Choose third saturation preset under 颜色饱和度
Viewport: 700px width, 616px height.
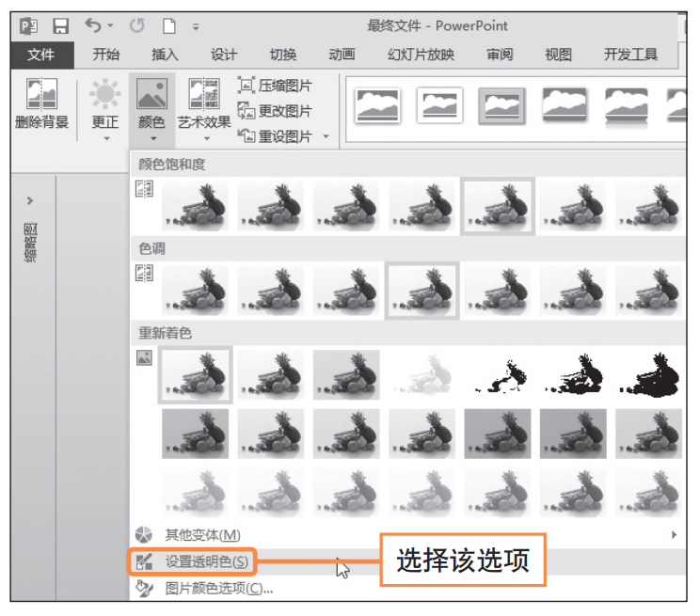click(x=346, y=206)
